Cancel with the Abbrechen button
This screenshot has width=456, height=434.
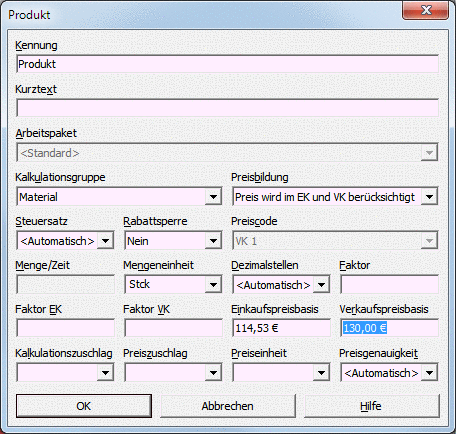[x=228, y=406]
